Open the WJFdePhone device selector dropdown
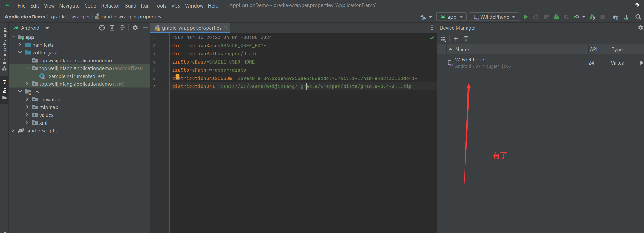Screen dimensions: 644x233 [x=494, y=17]
